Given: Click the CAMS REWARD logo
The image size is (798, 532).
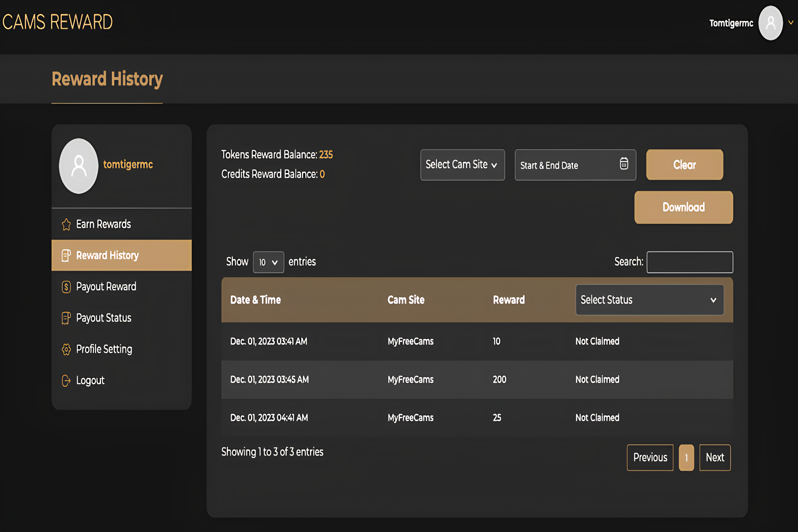Looking at the screenshot, I should [57, 22].
